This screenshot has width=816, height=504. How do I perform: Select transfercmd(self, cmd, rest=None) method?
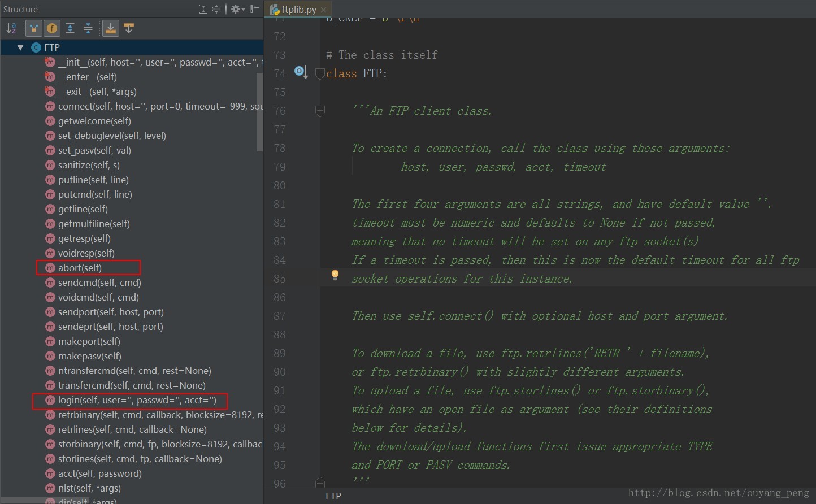[132, 385]
